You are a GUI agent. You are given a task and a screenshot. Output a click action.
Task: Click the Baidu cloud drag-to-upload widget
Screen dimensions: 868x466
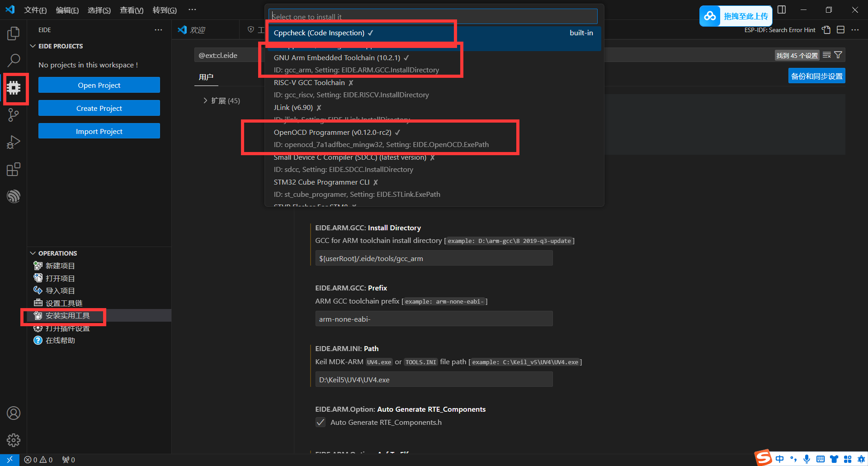click(736, 16)
